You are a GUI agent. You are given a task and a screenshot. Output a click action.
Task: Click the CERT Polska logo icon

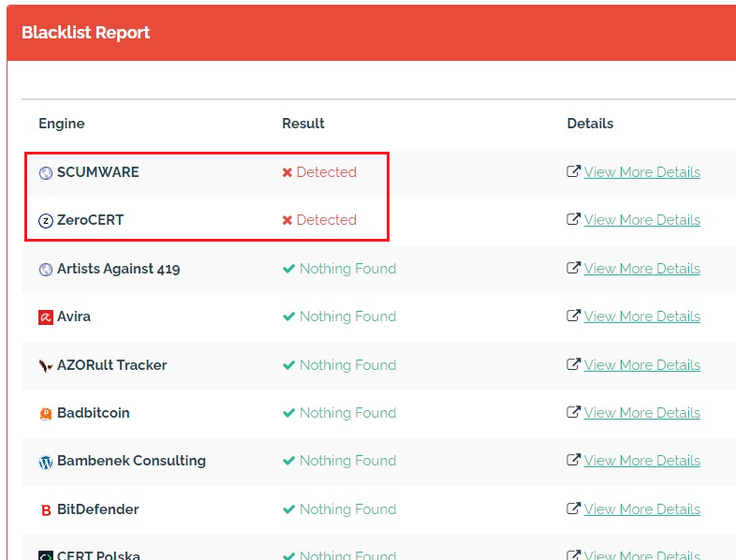pyautogui.click(x=46, y=555)
